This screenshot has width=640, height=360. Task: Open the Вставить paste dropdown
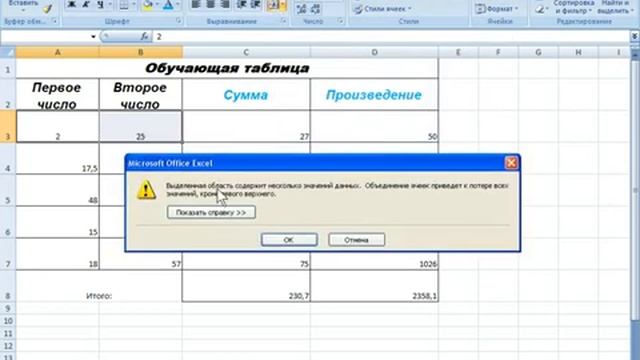tap(23, 6)
